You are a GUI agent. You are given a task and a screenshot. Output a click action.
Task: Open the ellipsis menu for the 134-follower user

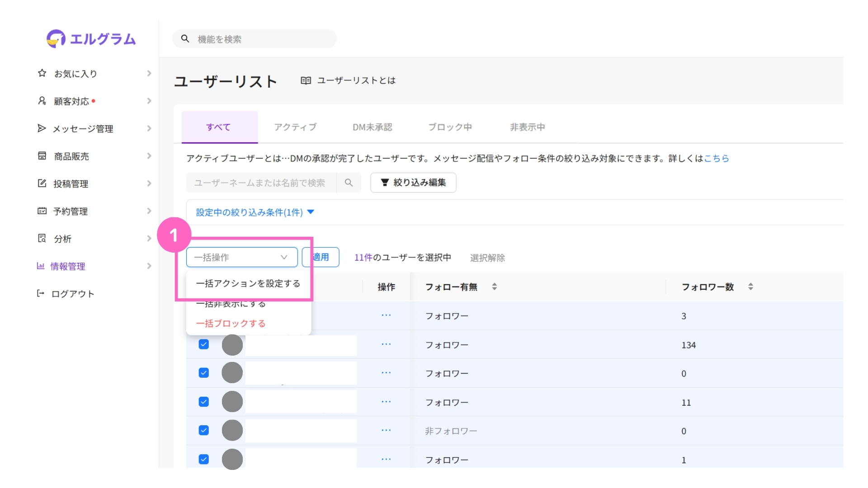point(386,344)
